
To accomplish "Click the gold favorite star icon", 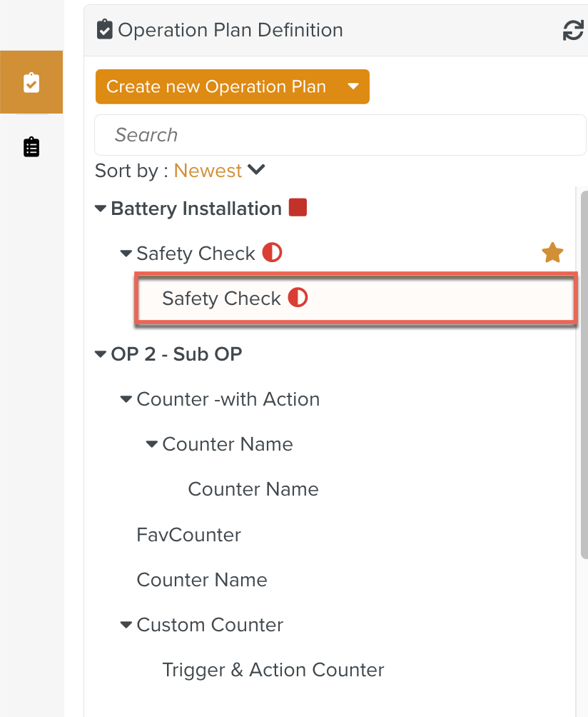I will pyautogui.click(x=552, y=253).
